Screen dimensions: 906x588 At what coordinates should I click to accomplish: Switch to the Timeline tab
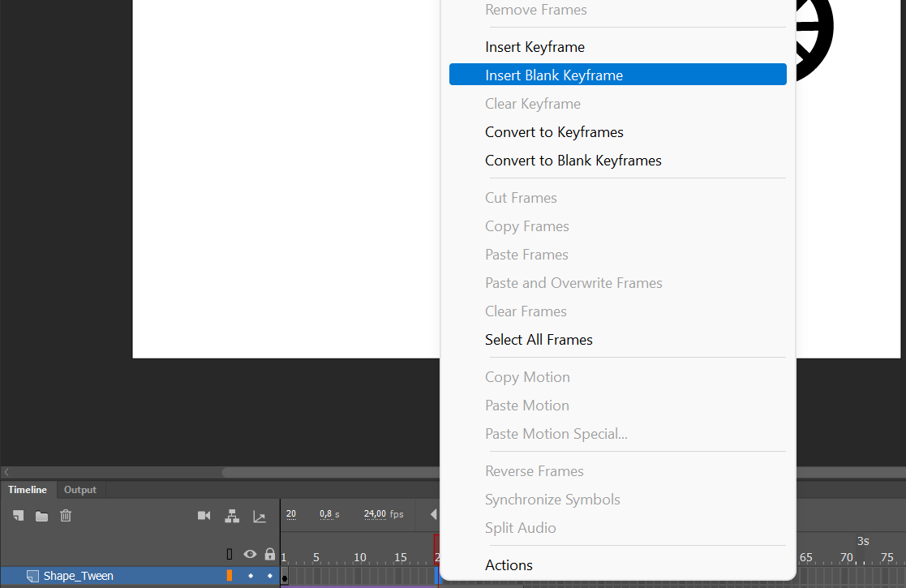[x=28, y=490]
